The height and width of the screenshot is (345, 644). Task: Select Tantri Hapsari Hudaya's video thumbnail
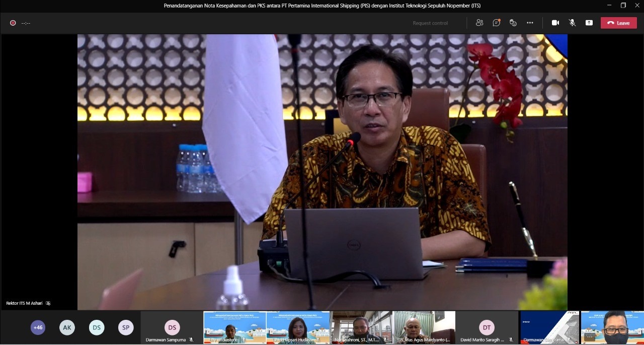[298, 327]
